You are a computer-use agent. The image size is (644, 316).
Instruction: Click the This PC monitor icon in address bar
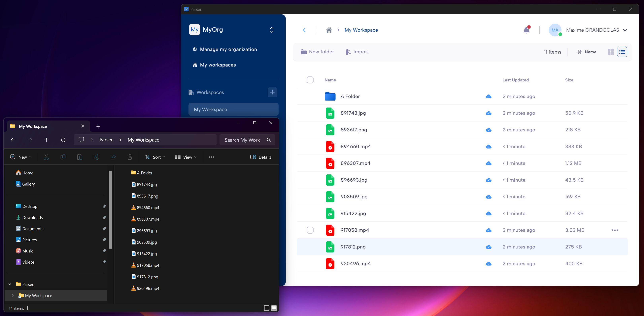point(81,140)
